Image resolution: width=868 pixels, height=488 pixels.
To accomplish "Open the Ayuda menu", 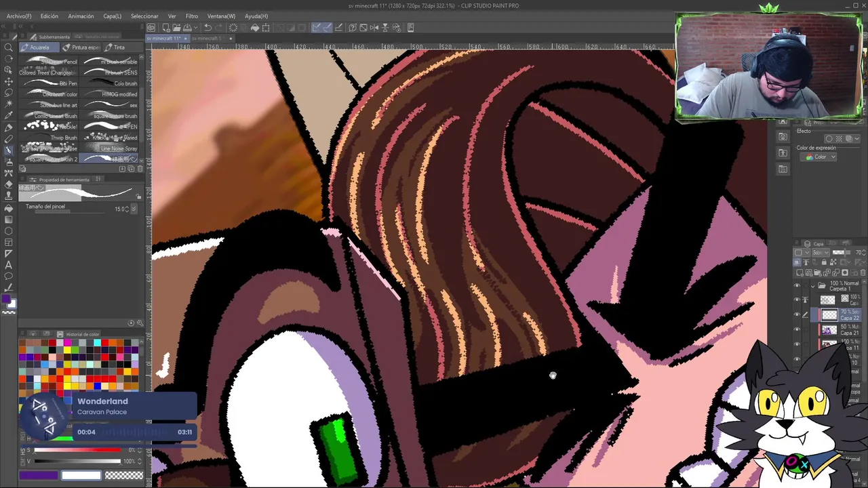I will pos(256,16).
